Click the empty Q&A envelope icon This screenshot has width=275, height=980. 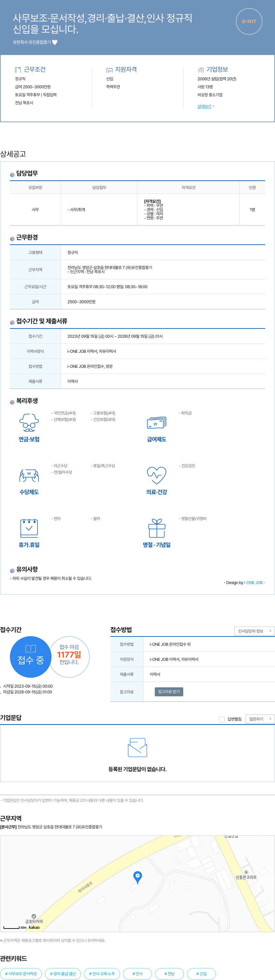point(137,747)
